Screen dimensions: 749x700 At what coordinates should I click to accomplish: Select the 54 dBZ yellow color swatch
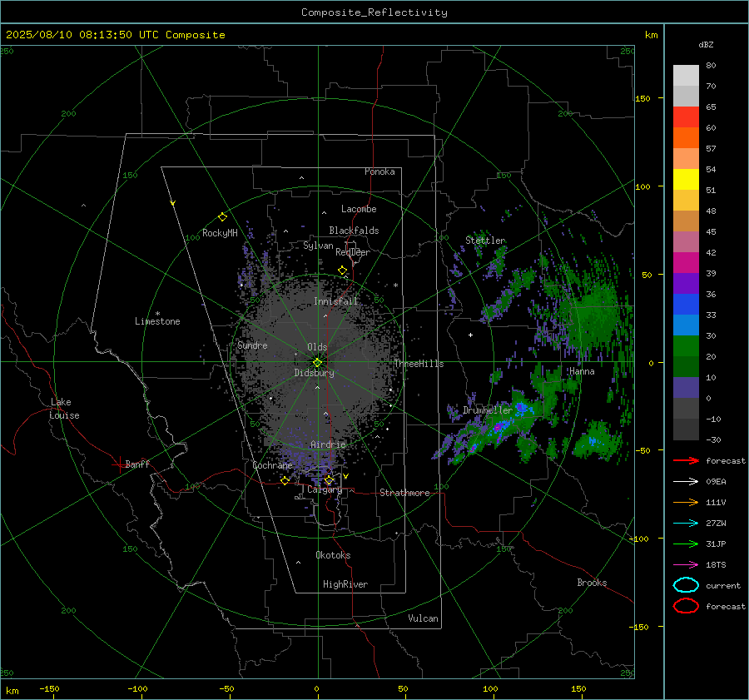click(x=686, y=179)
